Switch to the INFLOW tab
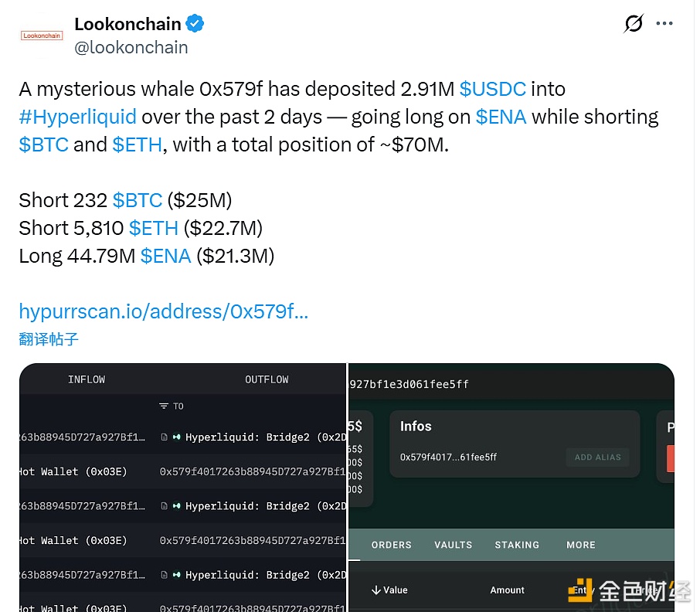Viewport: 700px width, 612px height. (x=87, y=379)
